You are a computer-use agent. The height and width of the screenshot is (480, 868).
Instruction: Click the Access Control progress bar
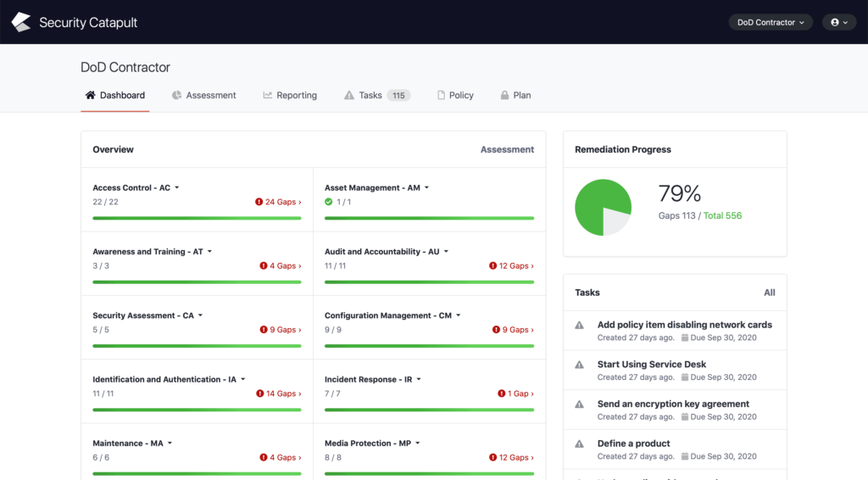tap(197, 218)
